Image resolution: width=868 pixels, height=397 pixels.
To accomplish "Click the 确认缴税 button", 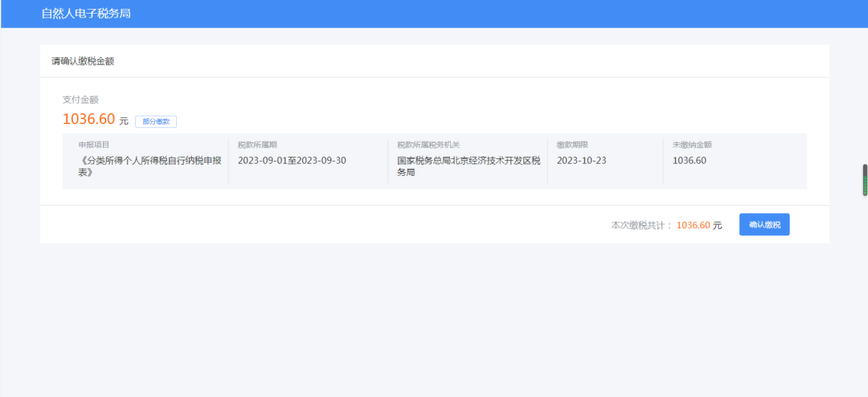I will tap(764, 224).
